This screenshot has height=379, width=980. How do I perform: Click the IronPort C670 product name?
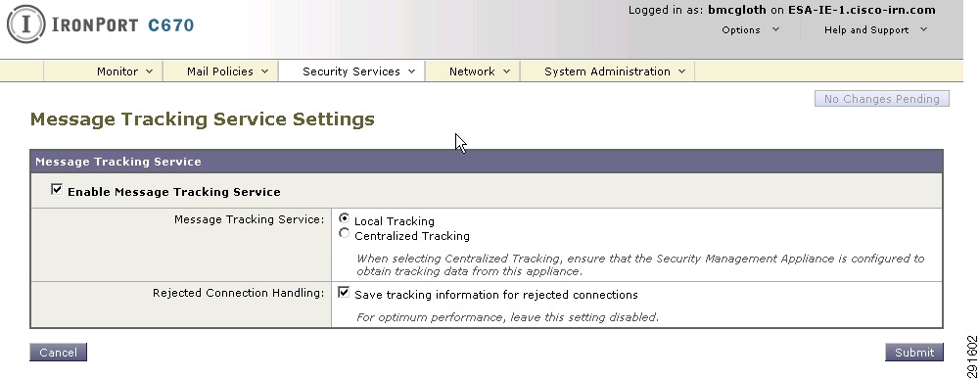[122, 25]
